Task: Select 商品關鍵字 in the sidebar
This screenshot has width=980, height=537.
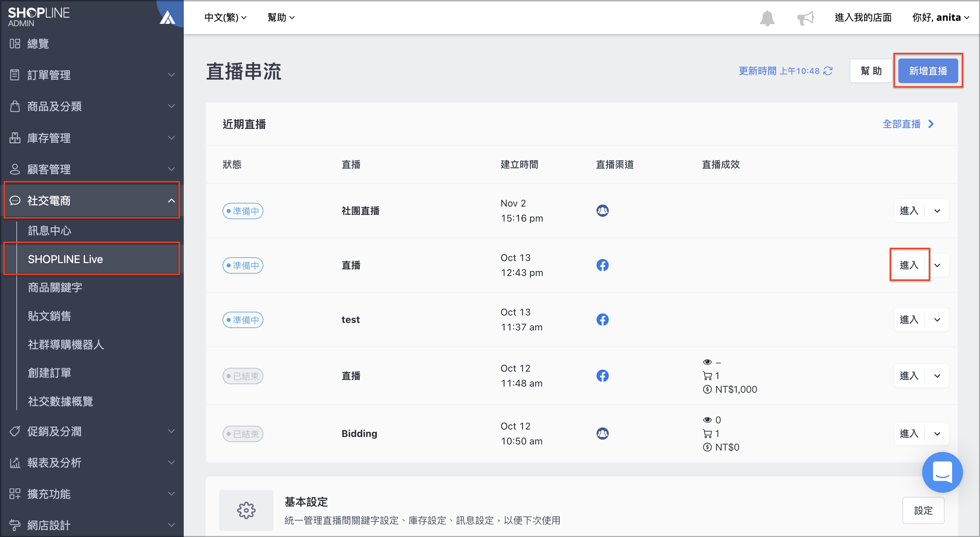Action: pyautogui.click(x=55, y=287)
